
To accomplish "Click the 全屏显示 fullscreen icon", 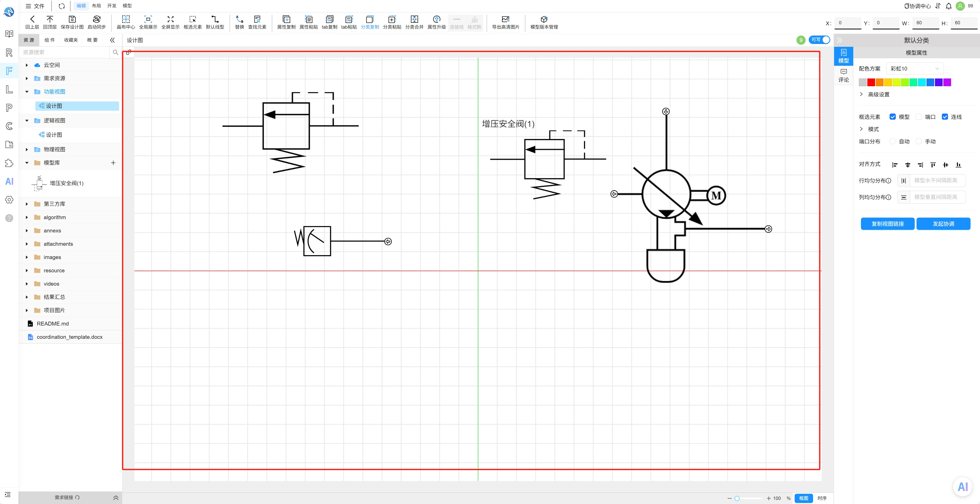I will (171, 19).
